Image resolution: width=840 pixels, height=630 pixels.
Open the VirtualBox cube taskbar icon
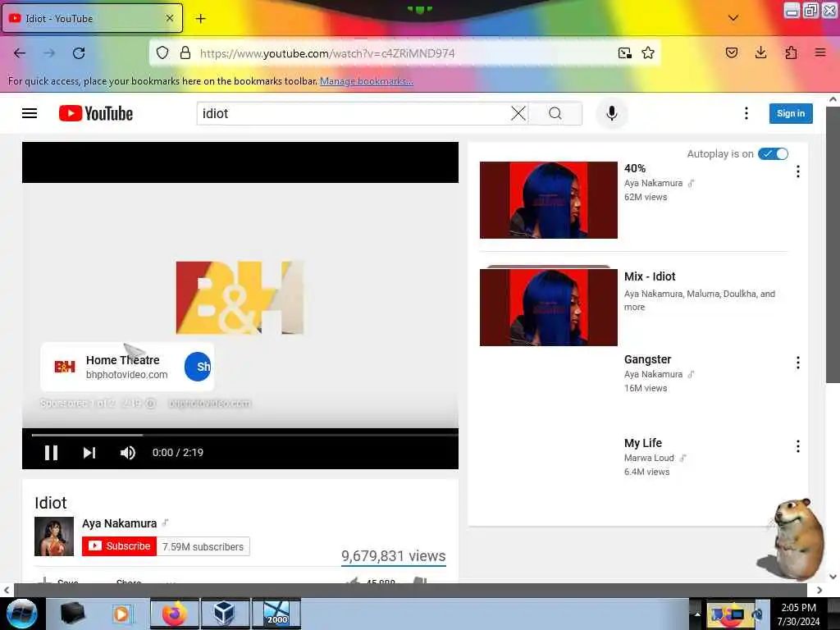point(225,614)
